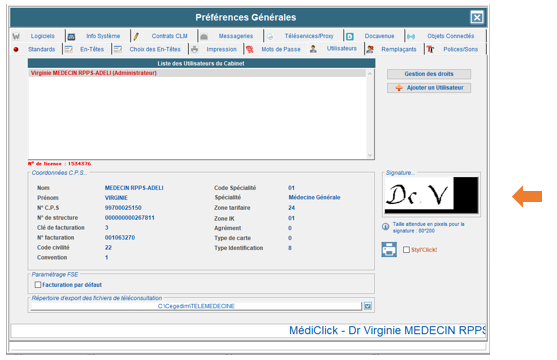The height and width of the screenshot is (360, 557).
Task: Click the header icon beside Choix des En-Têtes
Action: [x=118, y=49]
